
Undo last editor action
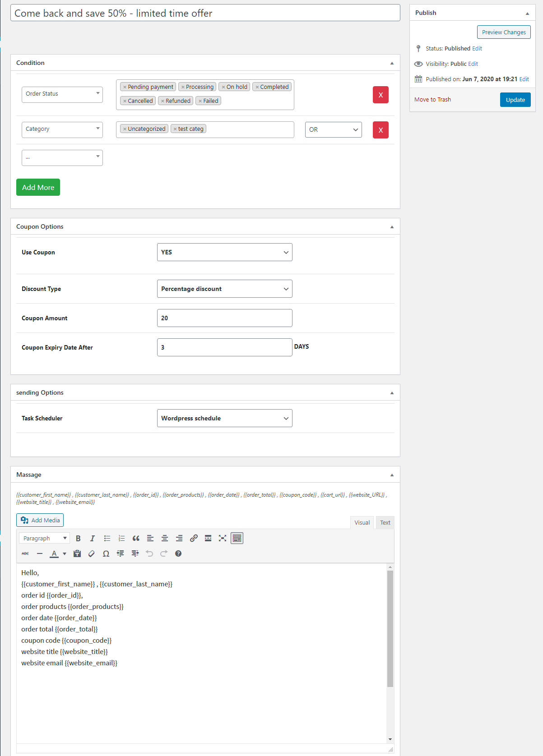149,553
